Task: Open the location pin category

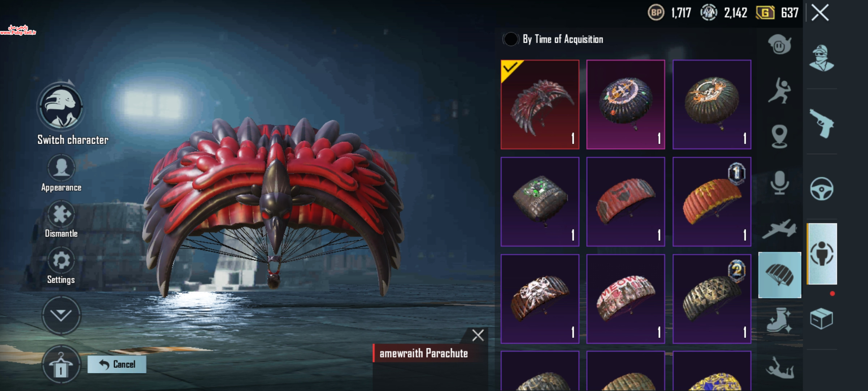Action: click(x=779, y=136)
